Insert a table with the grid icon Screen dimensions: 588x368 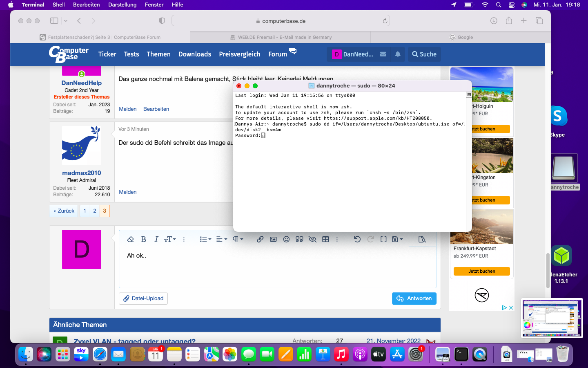click(325, 239)
